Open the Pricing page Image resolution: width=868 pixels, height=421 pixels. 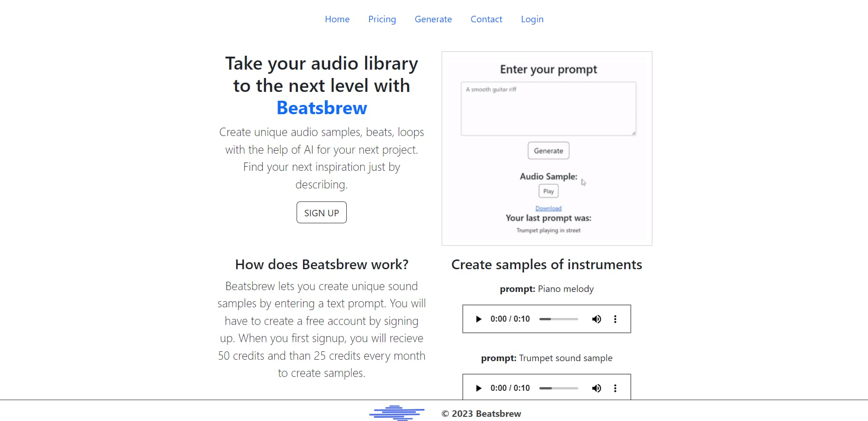tap(382, 19)
